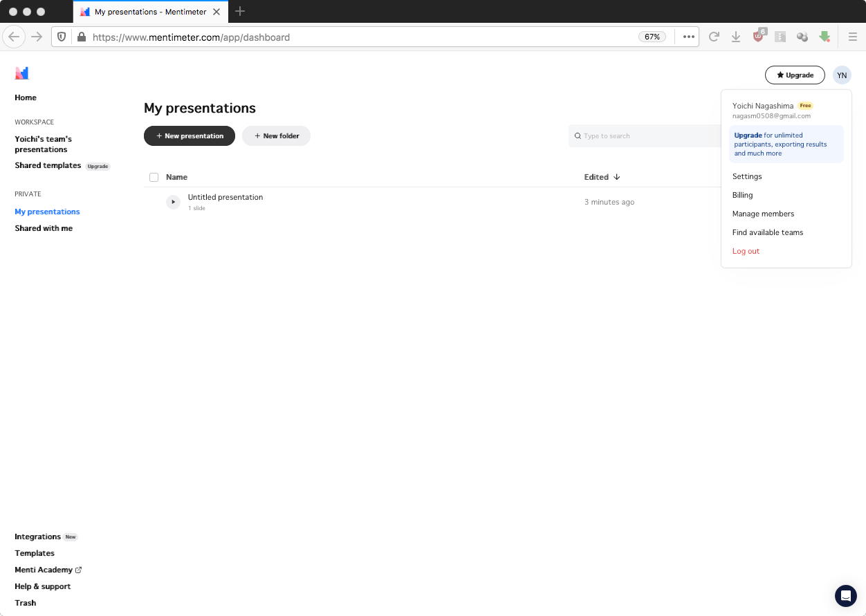Viewport: 866px width, 616px height.
Task: Click the uBlock shield extension icon
Action: [759, 37]
